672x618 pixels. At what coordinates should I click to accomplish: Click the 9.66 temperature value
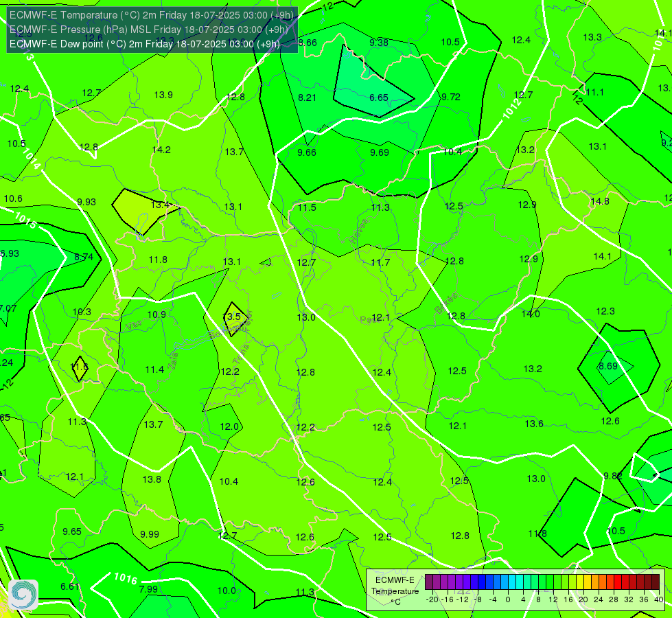pos(307,152)
